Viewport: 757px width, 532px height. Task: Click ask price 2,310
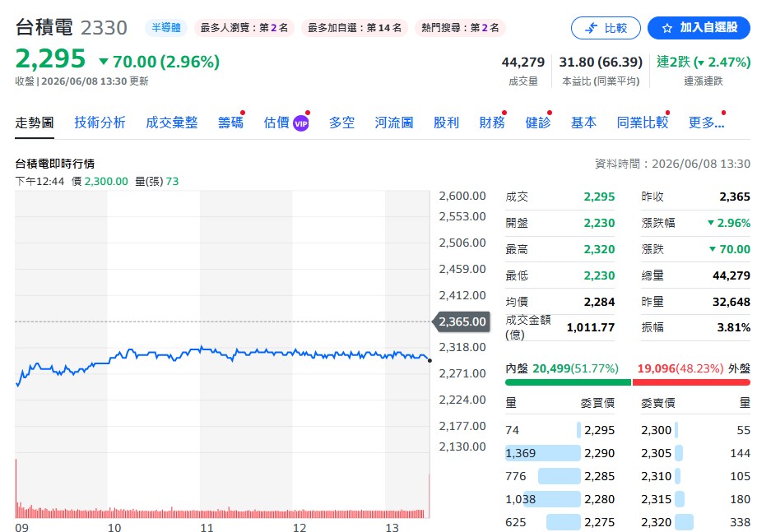point(656,477)
